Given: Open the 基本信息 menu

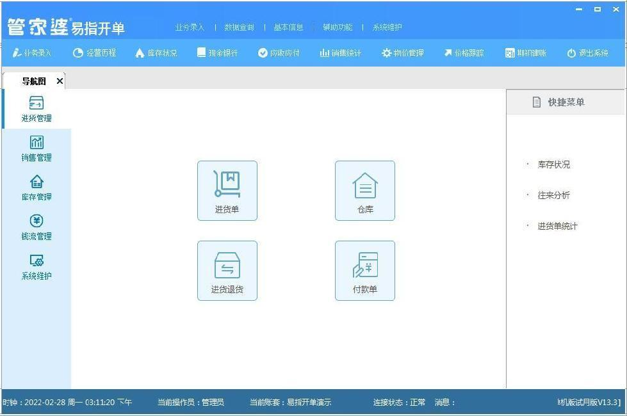Looking at the screenshot, I should [289, 27].
